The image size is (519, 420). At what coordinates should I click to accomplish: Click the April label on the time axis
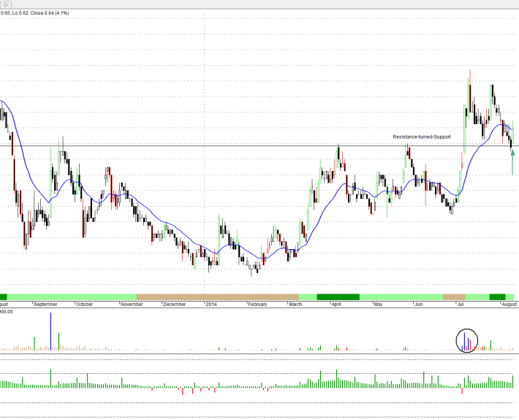click(337, 304)
